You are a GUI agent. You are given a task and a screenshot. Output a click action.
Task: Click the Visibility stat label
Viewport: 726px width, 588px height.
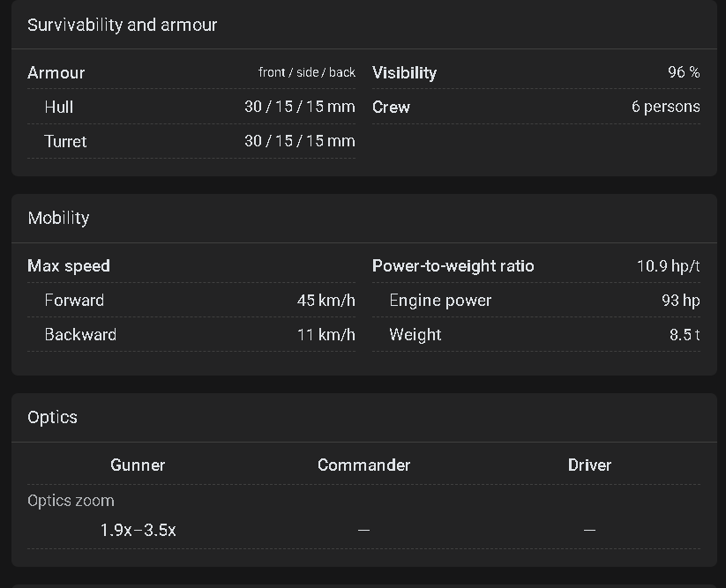point(404,72)
